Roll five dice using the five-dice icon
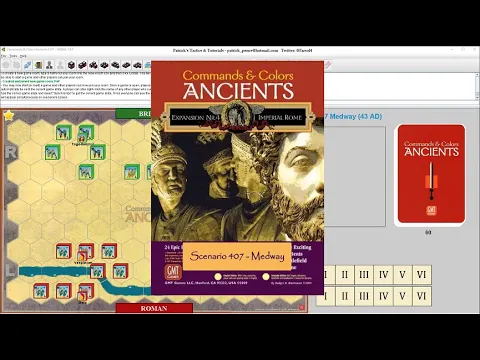 coord(115,65)
